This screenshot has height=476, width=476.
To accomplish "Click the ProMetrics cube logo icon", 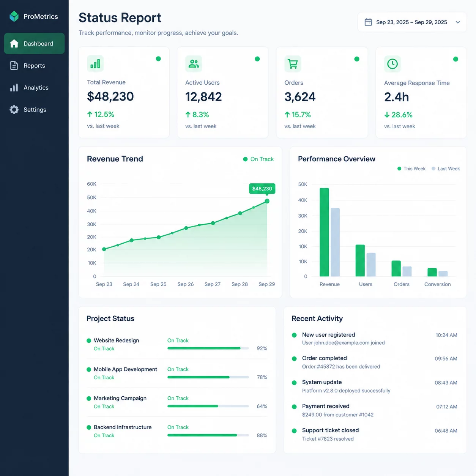I will point(14,16).
